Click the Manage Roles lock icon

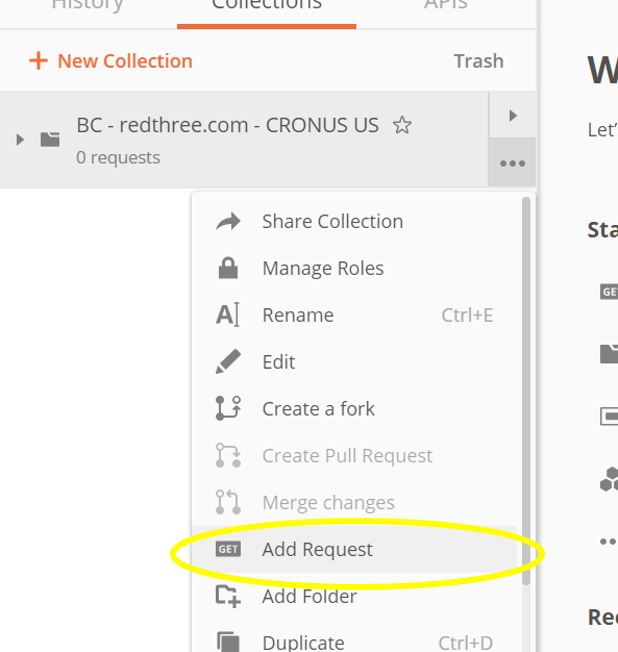pyautogui.click(x=228, y=268)
